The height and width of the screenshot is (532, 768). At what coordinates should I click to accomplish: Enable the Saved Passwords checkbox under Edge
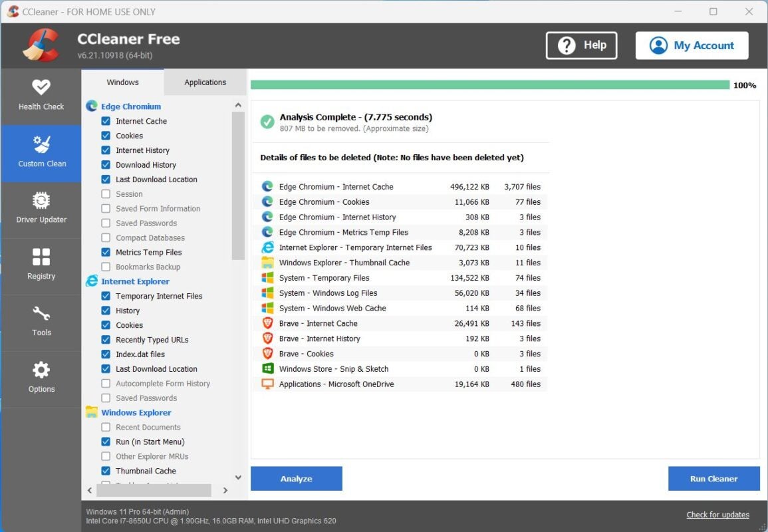click(106, 223)
